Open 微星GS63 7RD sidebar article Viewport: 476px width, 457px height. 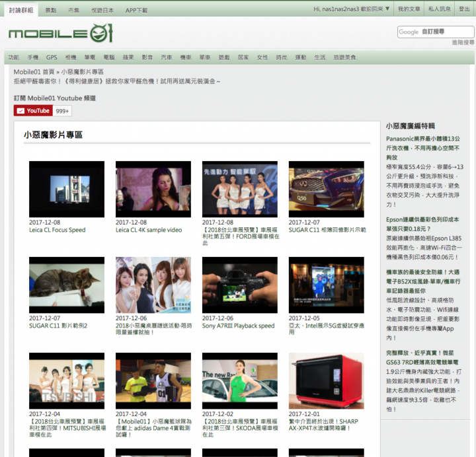tap(422, 357)
